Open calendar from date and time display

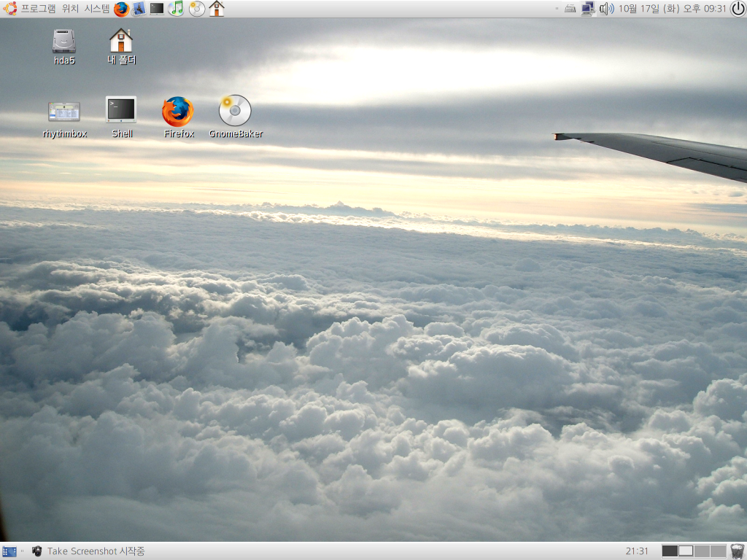(672, 9)
